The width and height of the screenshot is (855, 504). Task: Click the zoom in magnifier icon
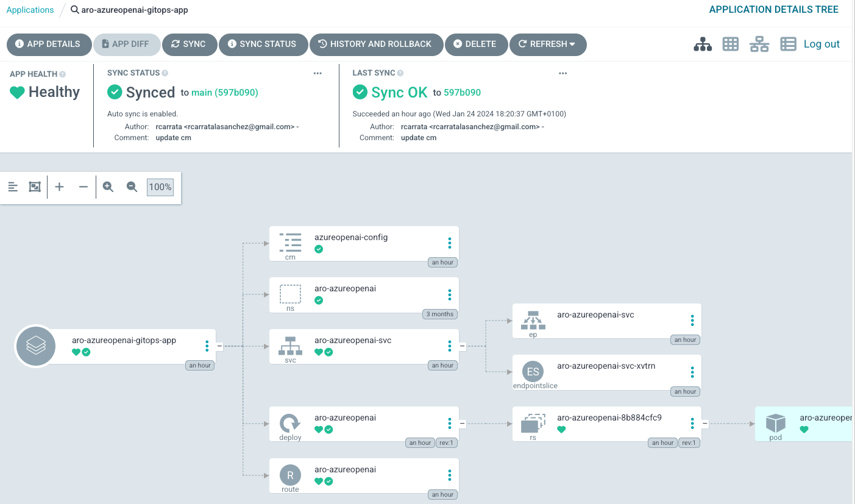108,187
